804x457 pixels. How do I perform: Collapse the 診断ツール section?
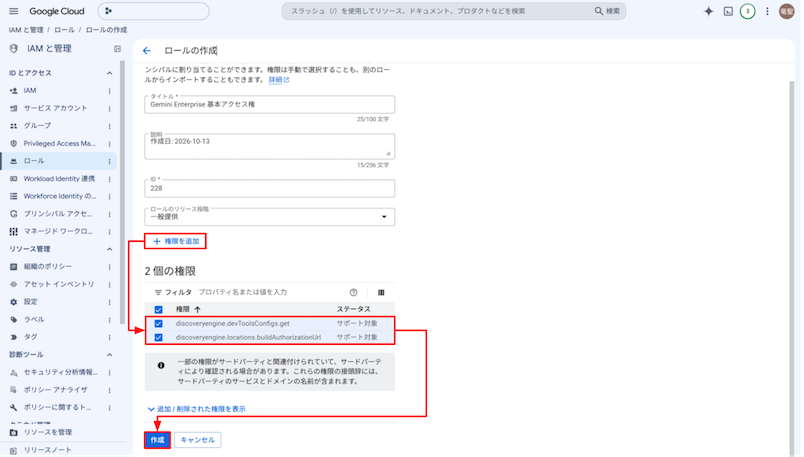(109, 354)
